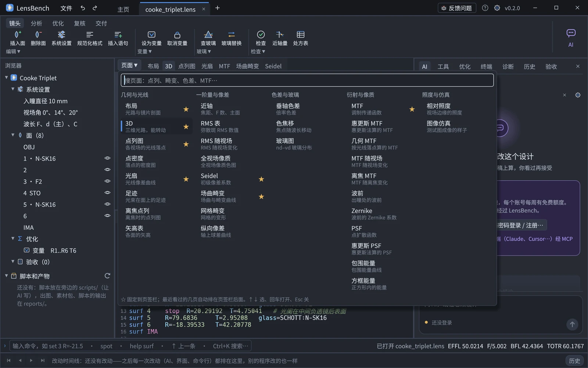588x368 pixels.
Task: Toggle visibility of surface 3 F2
Action: coord(107,181)
